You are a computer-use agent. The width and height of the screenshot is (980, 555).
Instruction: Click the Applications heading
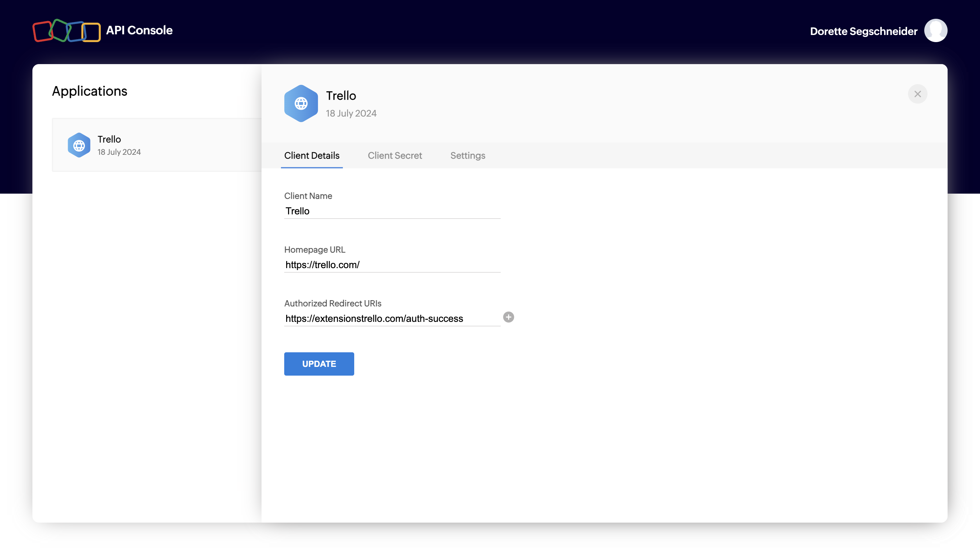click(90, 91)
